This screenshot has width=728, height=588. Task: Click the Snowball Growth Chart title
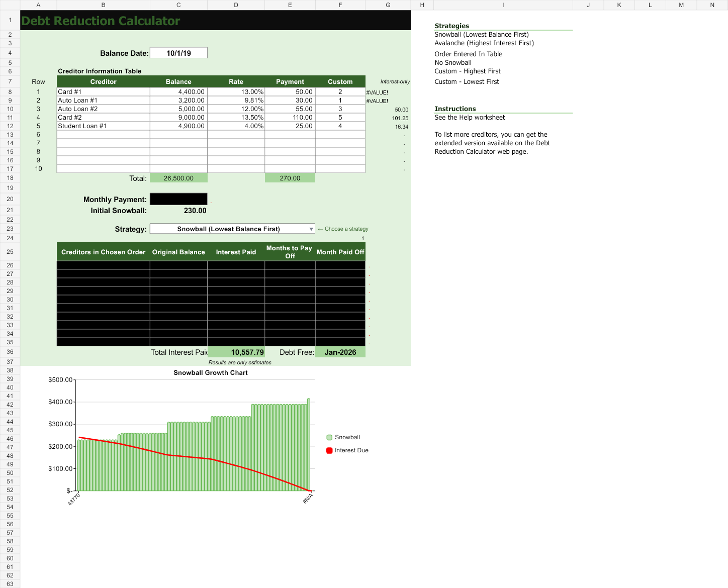(211, 373)
